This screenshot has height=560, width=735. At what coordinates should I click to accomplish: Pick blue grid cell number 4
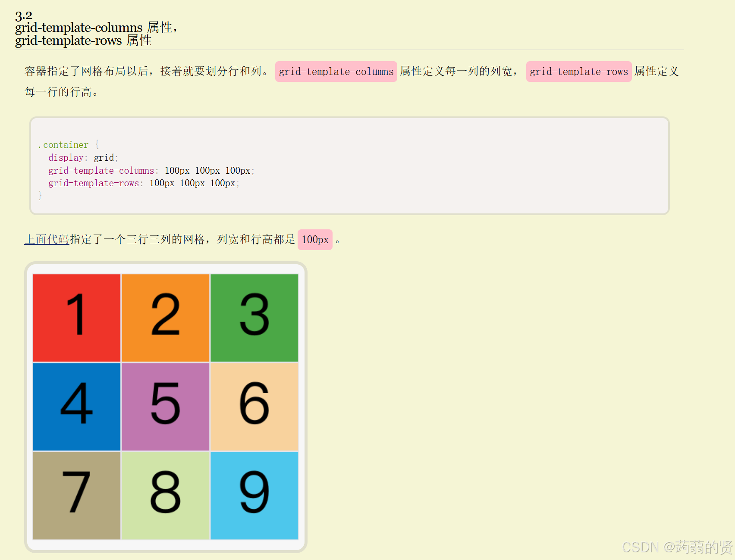tap(77, 407)
